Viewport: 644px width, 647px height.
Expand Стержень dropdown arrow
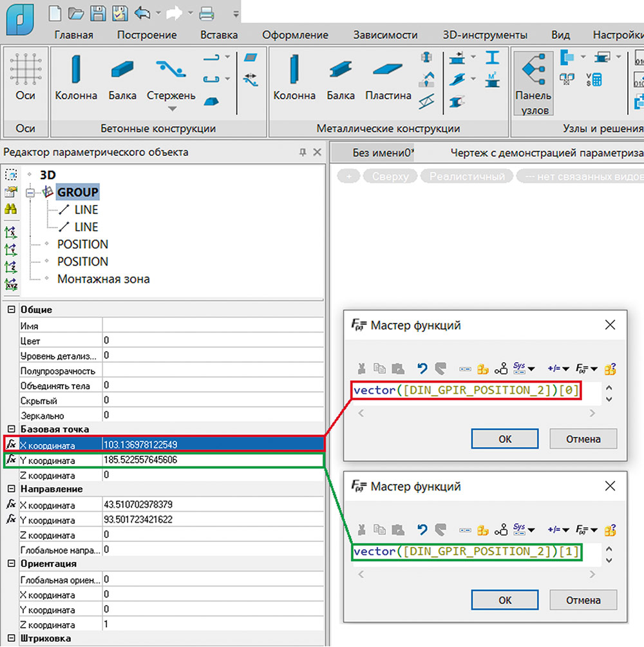click(173, 110)
